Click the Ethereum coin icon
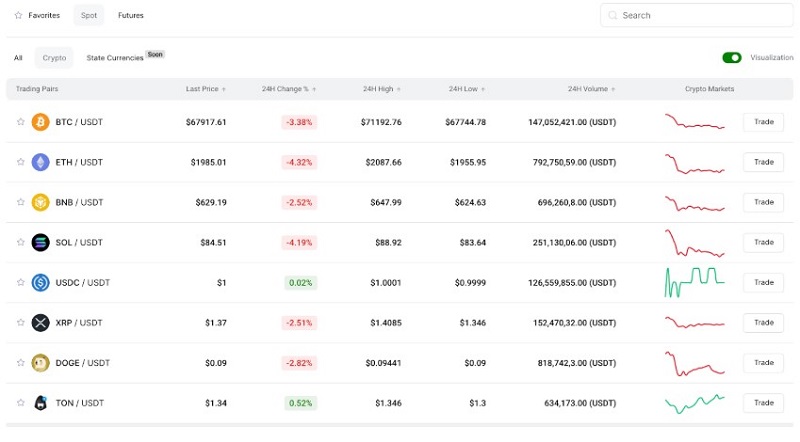Image resolution: width=800 pixels, height=442 pixels. (x=40, y=162)
